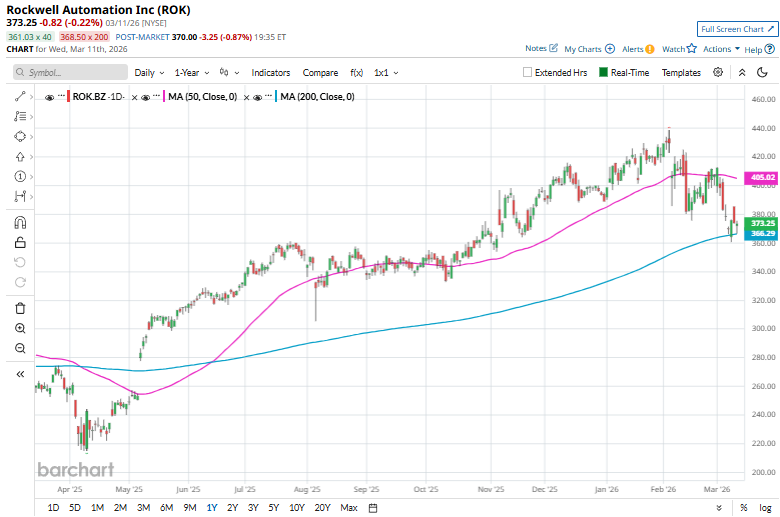The width and height of the screenshot is (780, 517).
Task: Expand the 1-Year period dropdown
Action: click(x=193, y=73)
